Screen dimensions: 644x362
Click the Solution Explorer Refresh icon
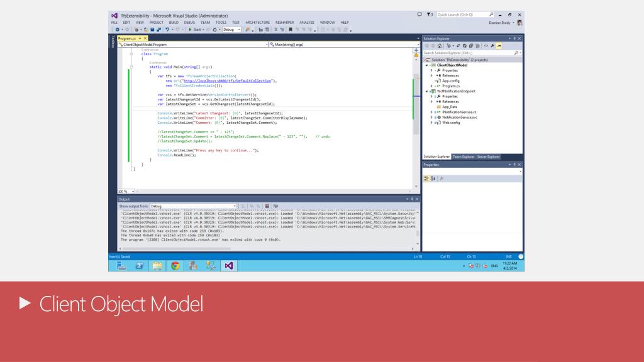465,46
